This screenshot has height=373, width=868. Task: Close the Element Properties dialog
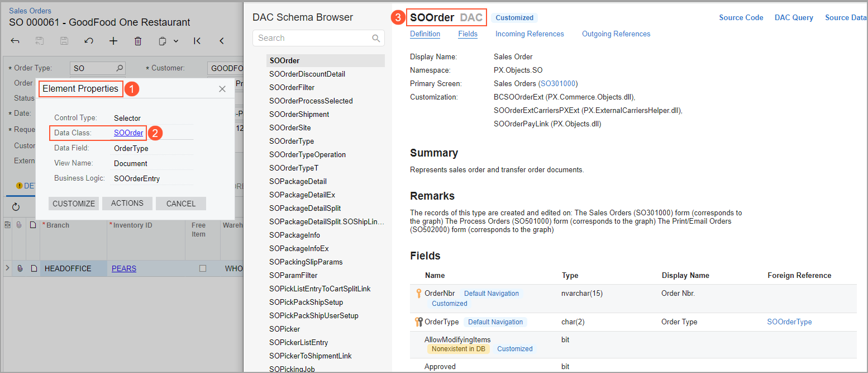[x=222, y=89]
